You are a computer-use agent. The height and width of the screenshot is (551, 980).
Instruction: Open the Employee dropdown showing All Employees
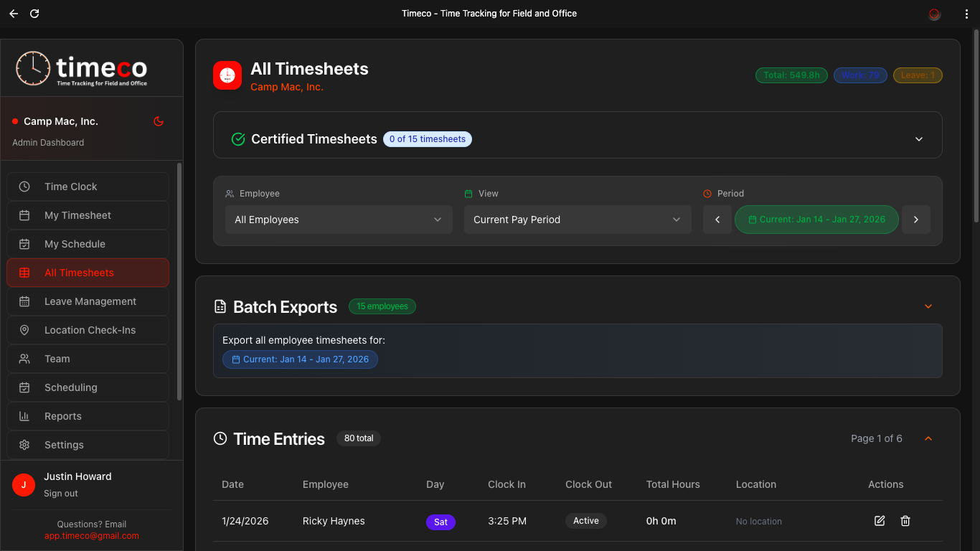pos(338,220)
